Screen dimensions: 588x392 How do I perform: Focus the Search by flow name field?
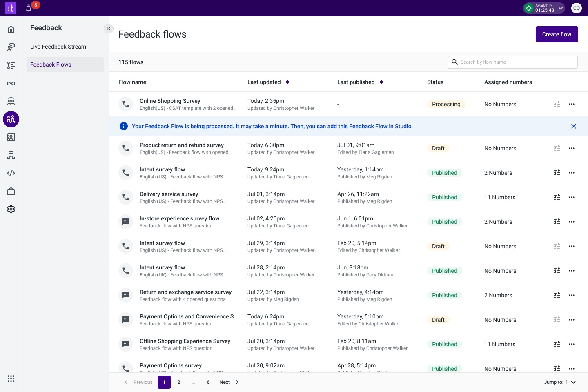pyautogui.click(x=513, y=62)
